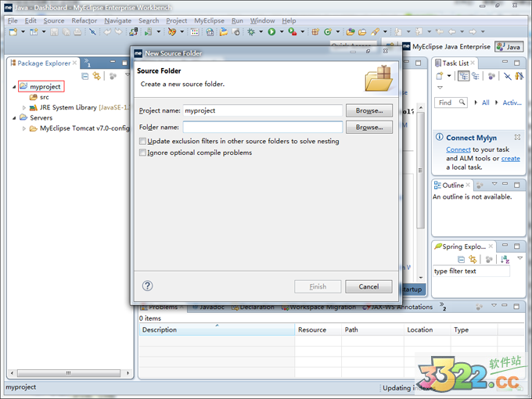Click the New Java Package icon

click(315, 32)
